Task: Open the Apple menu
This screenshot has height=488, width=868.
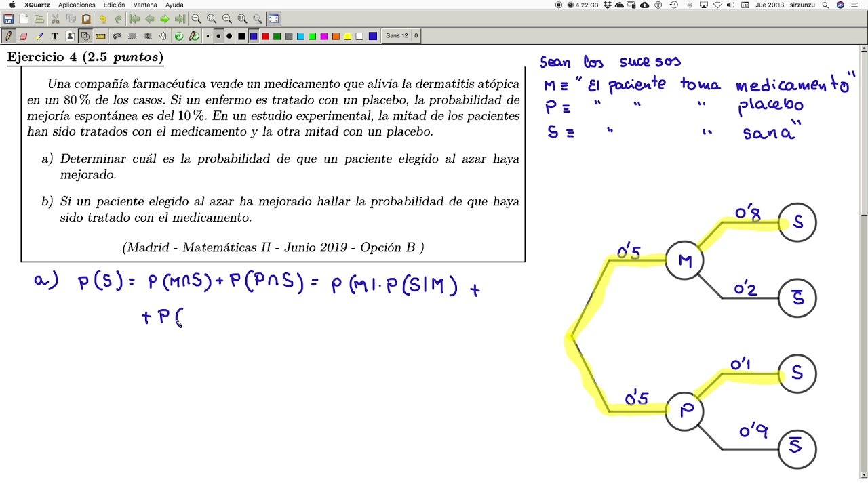Action: (x=12, y=5)
